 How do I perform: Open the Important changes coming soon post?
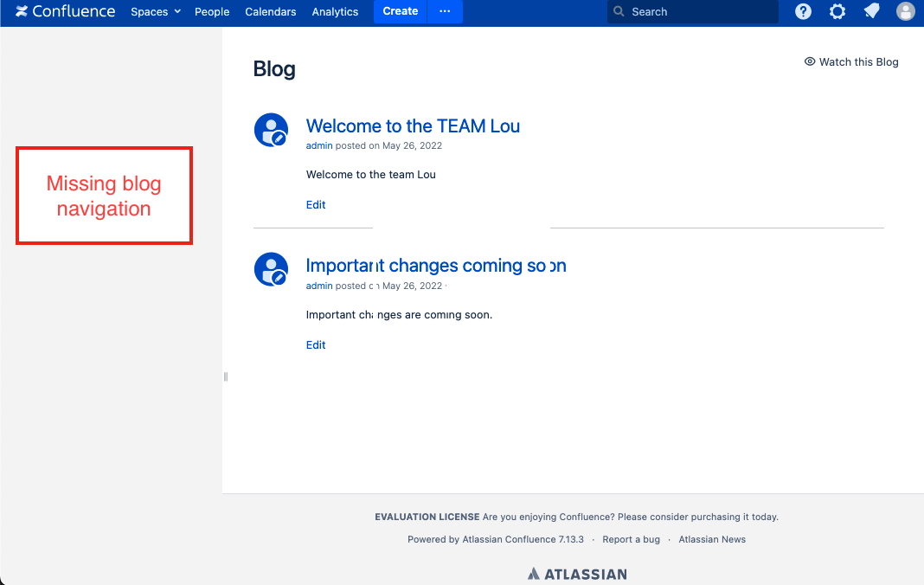click(436, 266)
